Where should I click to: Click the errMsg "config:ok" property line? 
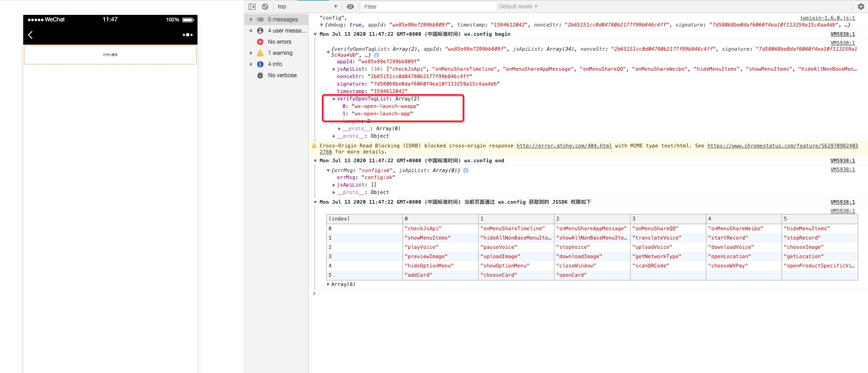point(366,177)
